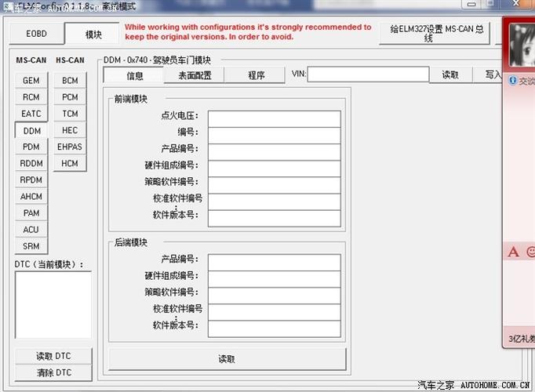Click front module 硬件组成编号 field
This screenshot has height=392, width=535.
tap(275, 169)
